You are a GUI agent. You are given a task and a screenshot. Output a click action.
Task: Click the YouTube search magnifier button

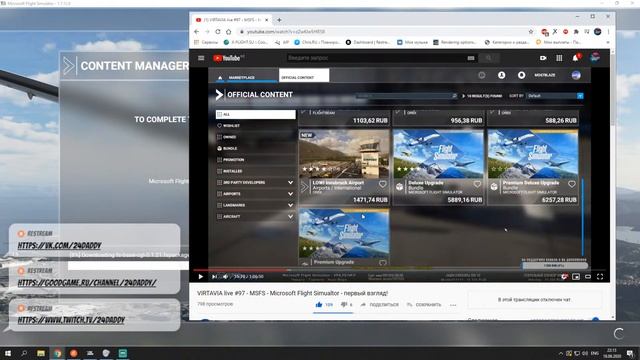pyautogui.click(x=489, y=58)
